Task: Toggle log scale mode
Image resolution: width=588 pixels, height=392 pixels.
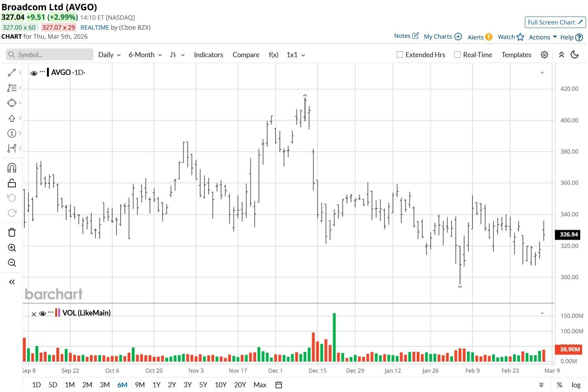Action: pos(576,385)
